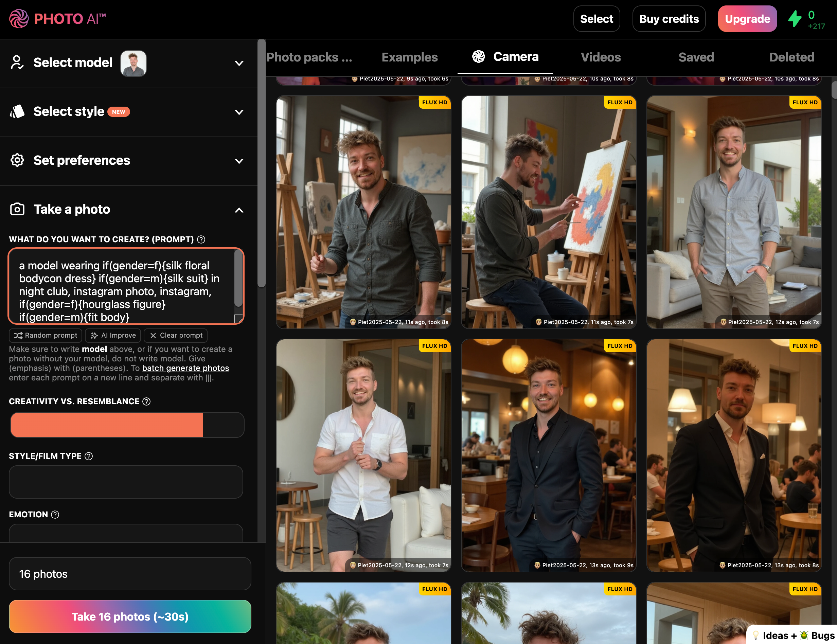Expand the Select style section
Screen dimensions: 837x644
tap(239, 112)
